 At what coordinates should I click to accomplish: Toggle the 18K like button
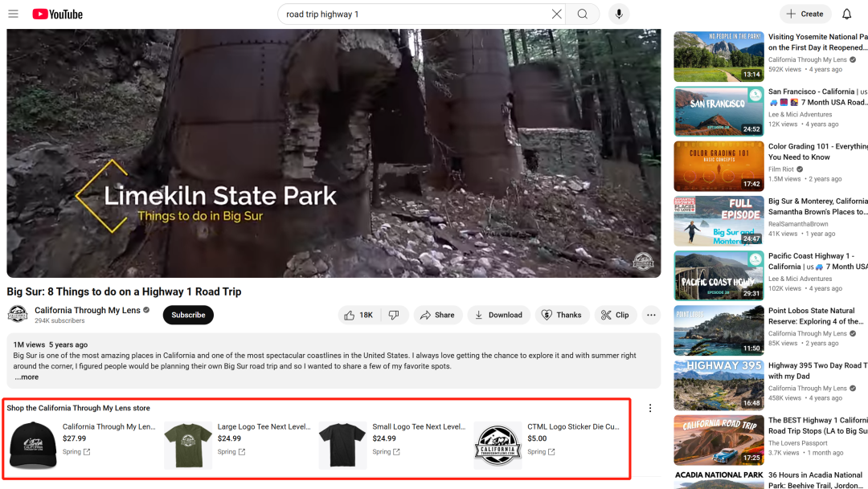coord(358,315)
